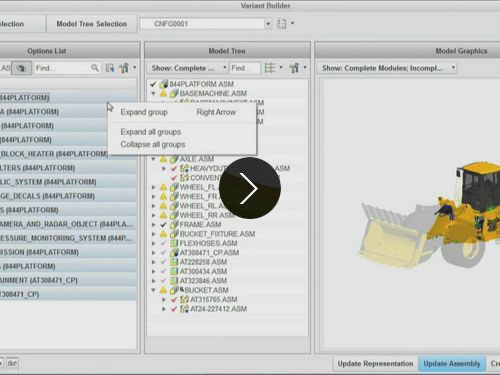Click the Model Tree Find field
This screenshot has width=500, height=375.
click(245, 68)
